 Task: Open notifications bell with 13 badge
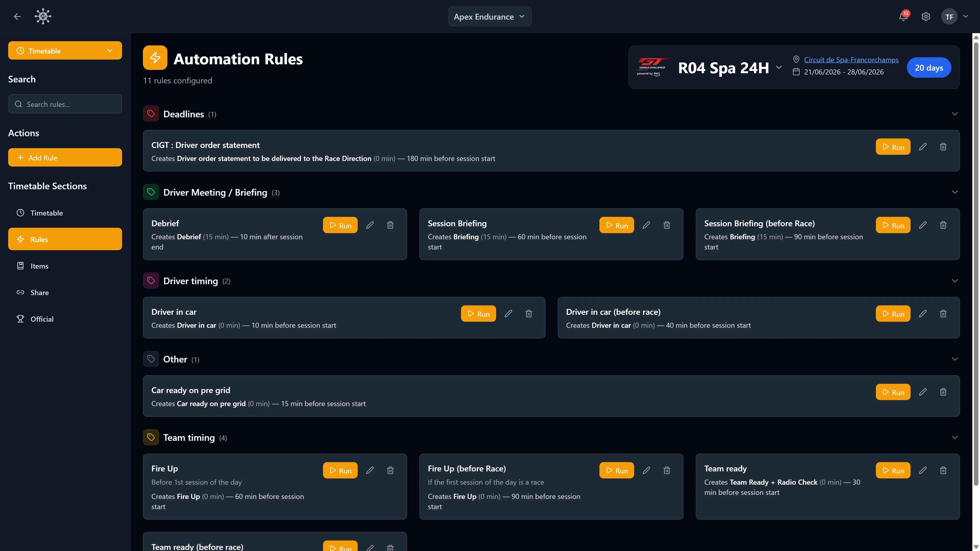[x=903, y=16]
